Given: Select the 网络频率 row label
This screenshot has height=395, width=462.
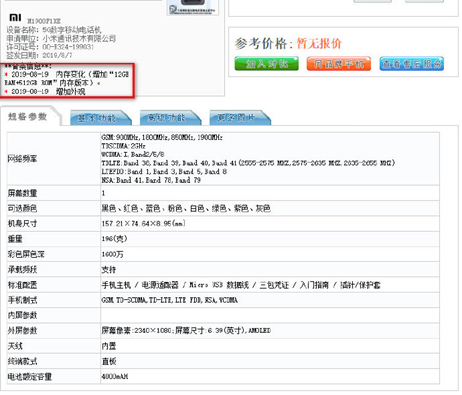Looking at the screenshot, I should [22, 159].
